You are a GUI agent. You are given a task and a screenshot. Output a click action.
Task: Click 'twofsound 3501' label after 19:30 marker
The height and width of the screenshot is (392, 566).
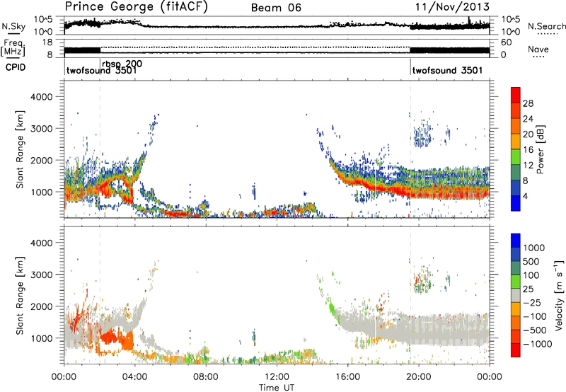tap(447, 70)
